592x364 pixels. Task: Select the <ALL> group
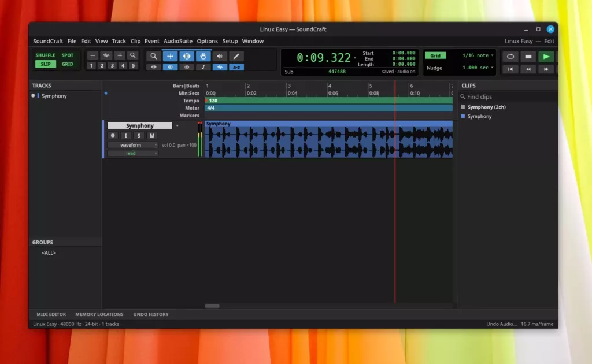click(49, 253)
